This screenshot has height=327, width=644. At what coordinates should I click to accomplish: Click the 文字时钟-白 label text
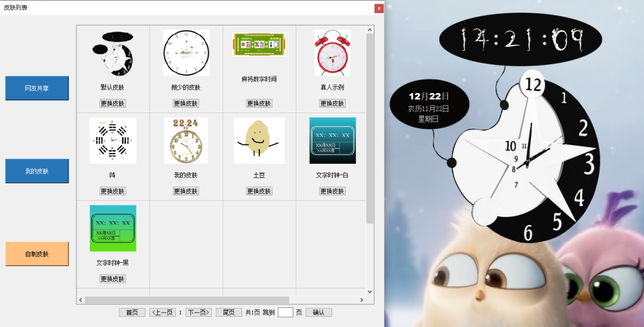click(332, 175)
